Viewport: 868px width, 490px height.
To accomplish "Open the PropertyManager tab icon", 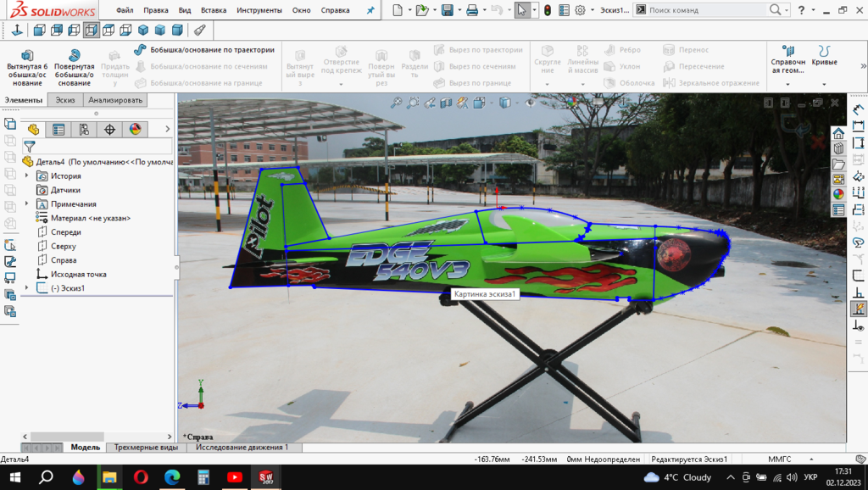I will 58,130.
